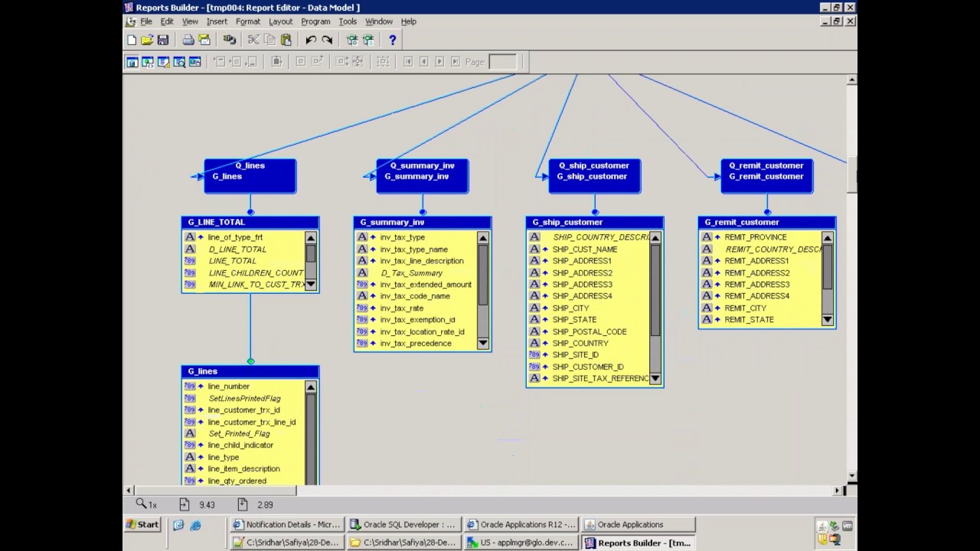Screen dimensions: 980x551
Task: Click the Print toolbar icon
Action: coord(188,40)
